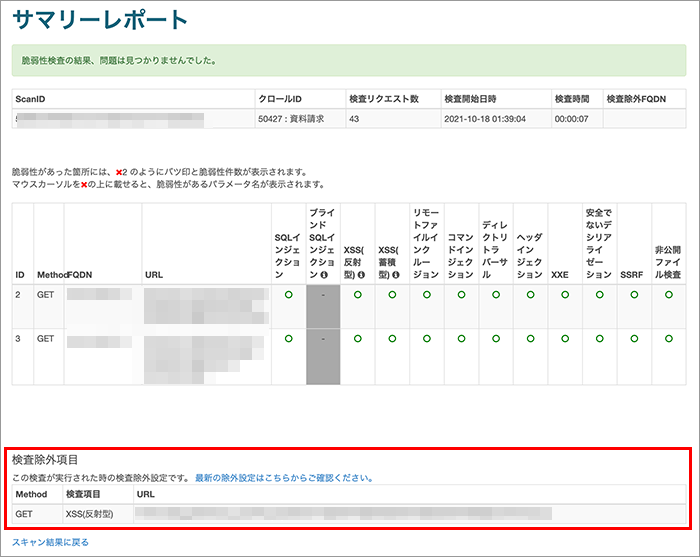Click ディレクトリトラバーサル circle in row ID 2
The image size is (700, 557).
coord(496,295)
